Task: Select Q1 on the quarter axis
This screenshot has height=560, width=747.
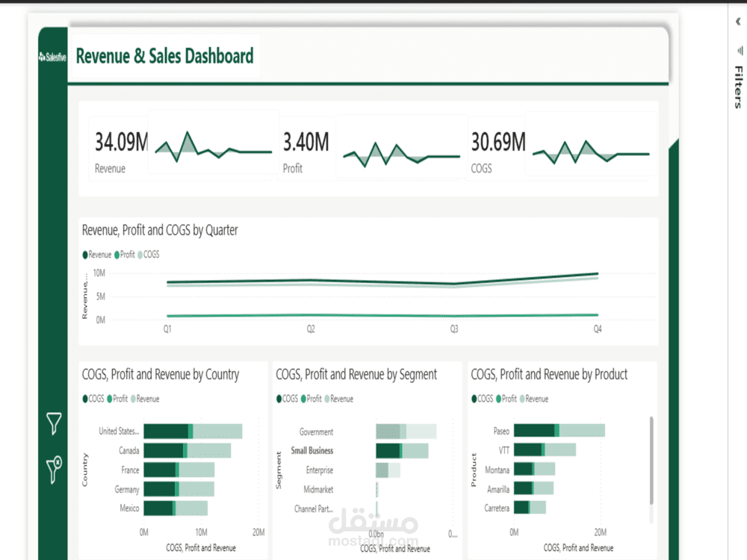Action: (167, 329)
